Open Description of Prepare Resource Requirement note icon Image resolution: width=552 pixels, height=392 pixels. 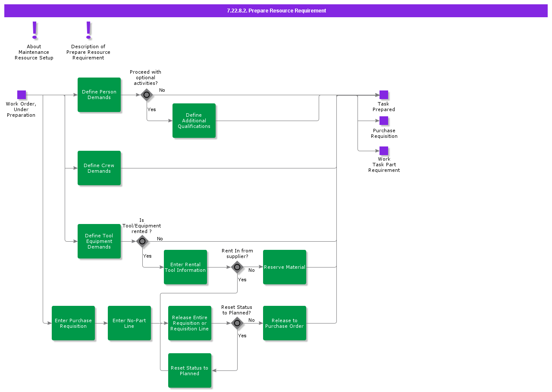[88, 31]
